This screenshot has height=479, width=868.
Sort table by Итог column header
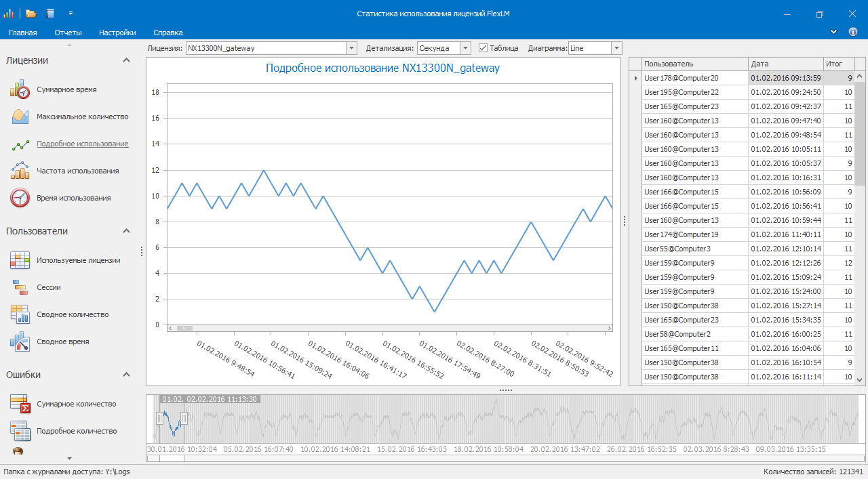[x=837, y=64]
